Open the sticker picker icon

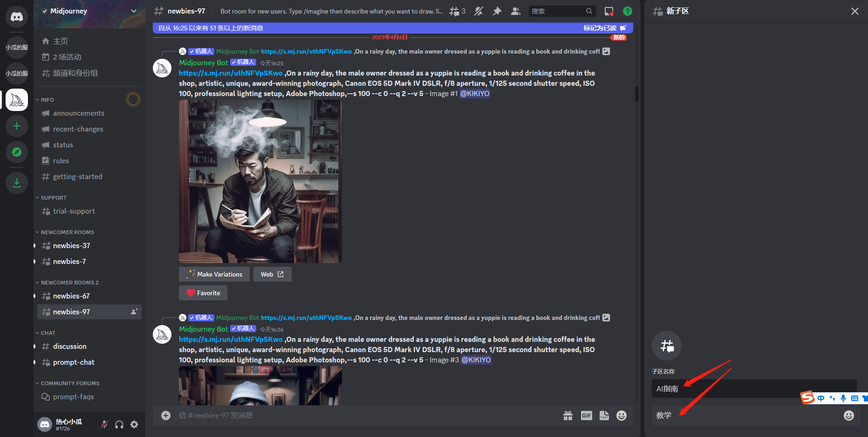(604, 416)
